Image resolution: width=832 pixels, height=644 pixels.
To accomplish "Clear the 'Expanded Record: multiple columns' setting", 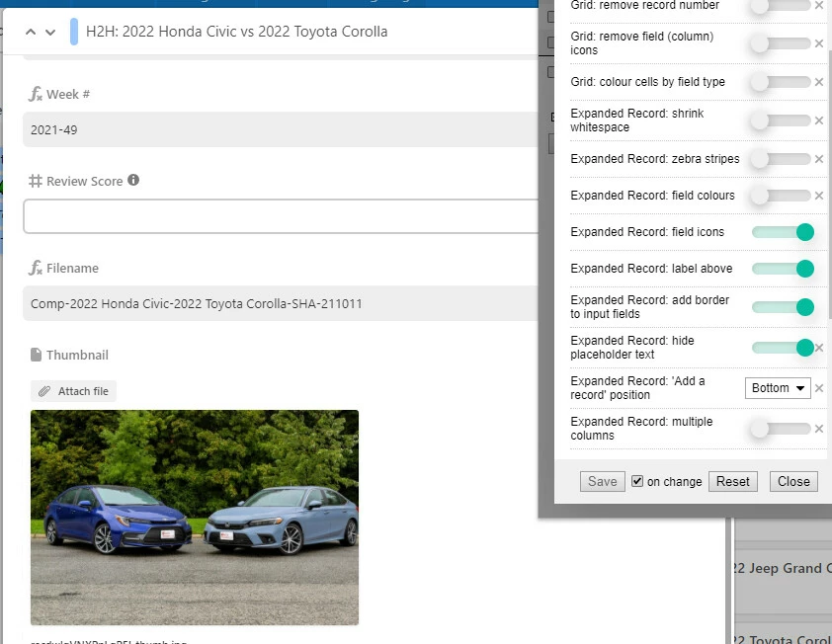I will coord(819,428).
